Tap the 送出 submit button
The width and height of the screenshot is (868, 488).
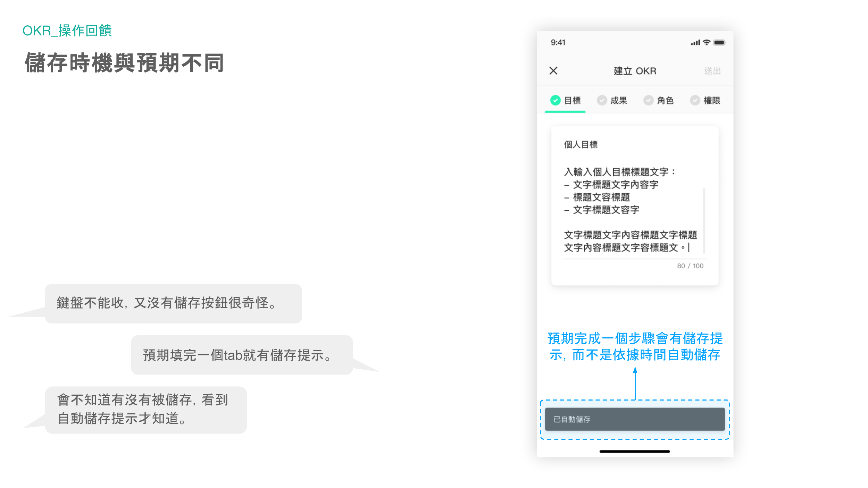click(712, 71)
